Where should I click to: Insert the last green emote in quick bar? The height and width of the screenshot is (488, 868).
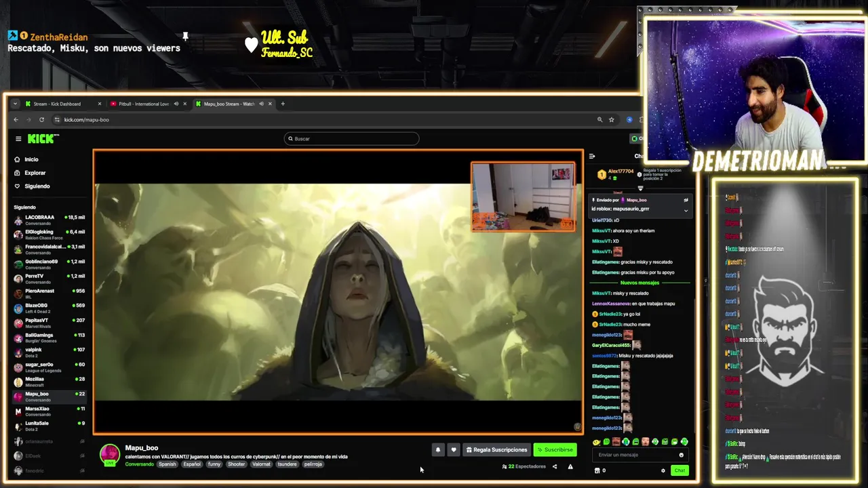(x=684, y=442)
